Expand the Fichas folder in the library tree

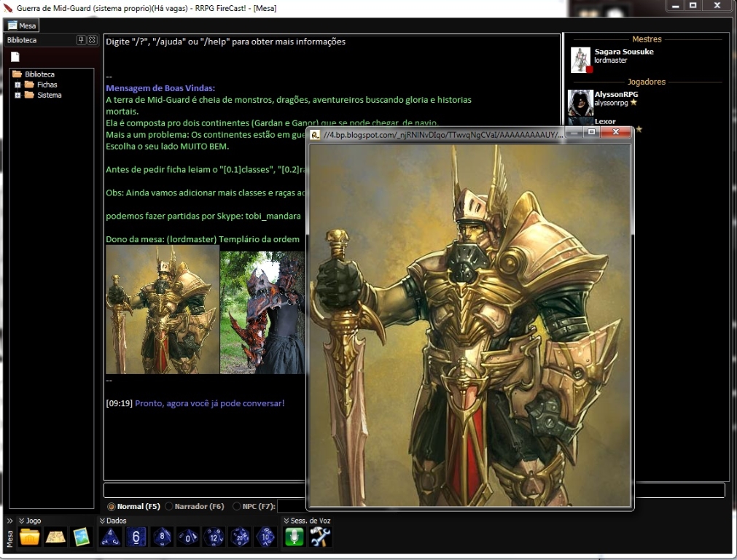point(17,85)
